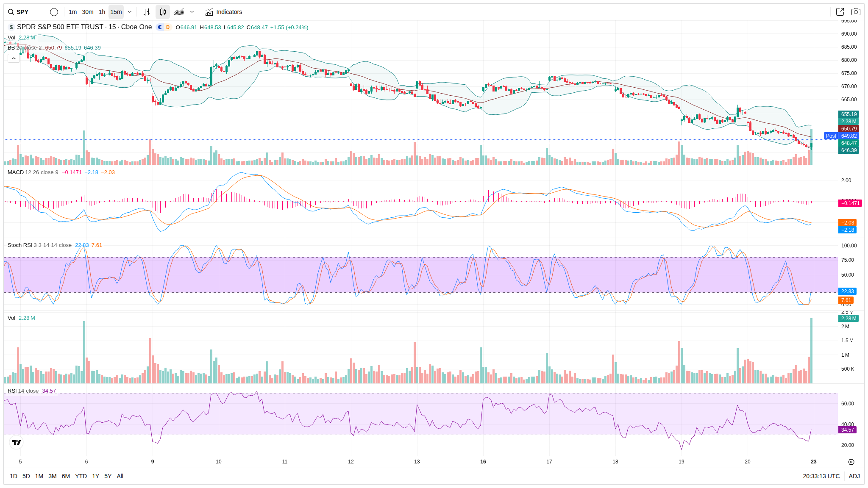The height and width of the screenshot is (488, 868).
Task: Open chart settings gear near time axis
Action: (851, 462)
